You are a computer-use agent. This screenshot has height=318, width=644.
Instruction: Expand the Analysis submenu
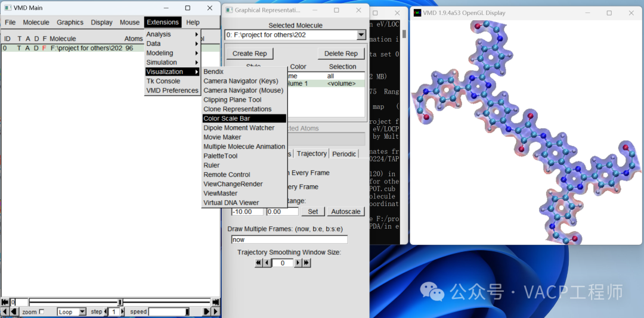(172, 35)
